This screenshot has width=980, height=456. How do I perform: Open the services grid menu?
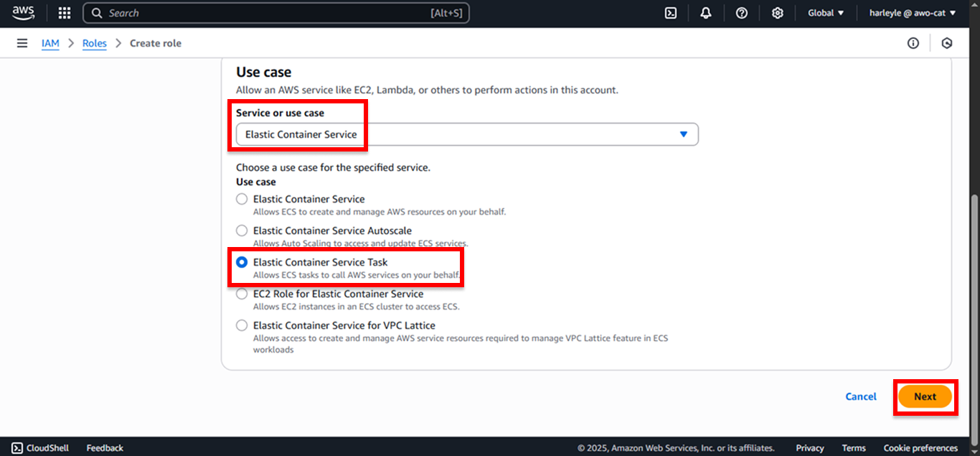coord(65,13)
